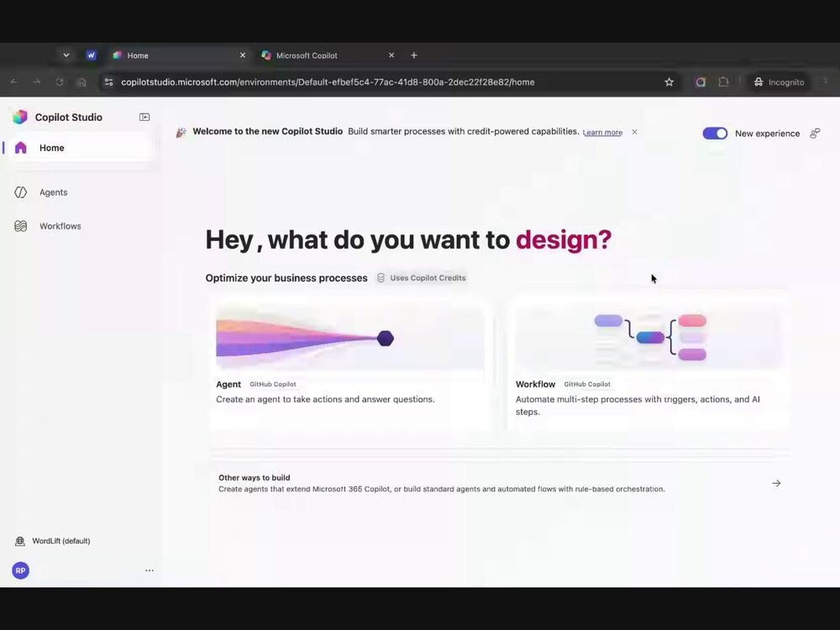This screenshot has width=840, height=630.
Task: Dismiss the welcome banner
Action: 634,132
